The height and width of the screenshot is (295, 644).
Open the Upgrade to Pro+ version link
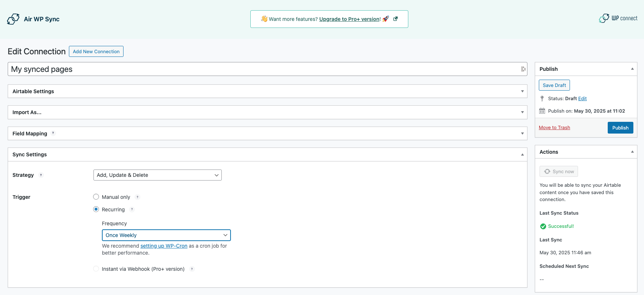pos(350,19)
